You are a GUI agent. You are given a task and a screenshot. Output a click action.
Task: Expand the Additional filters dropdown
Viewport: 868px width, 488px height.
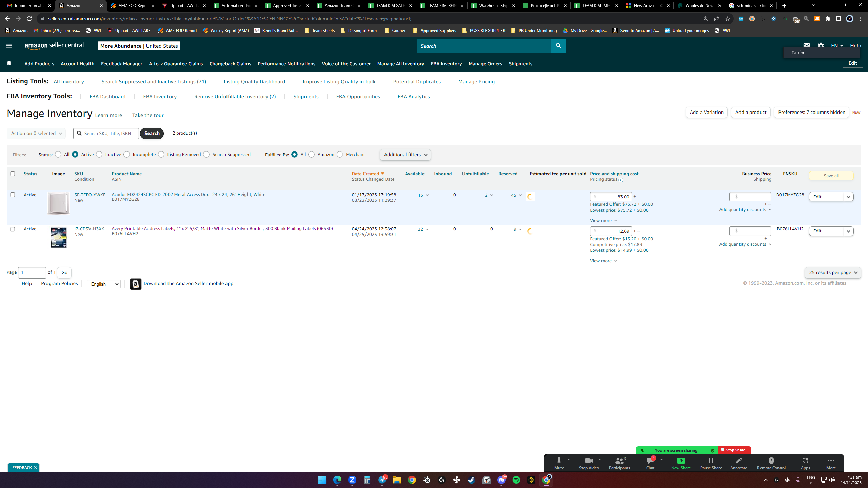405,155
